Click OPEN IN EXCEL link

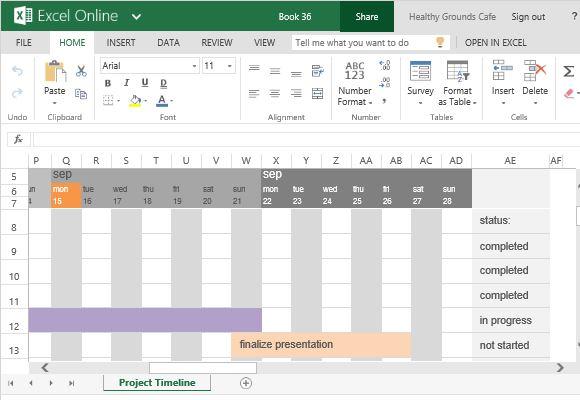(x=496, y=43)
